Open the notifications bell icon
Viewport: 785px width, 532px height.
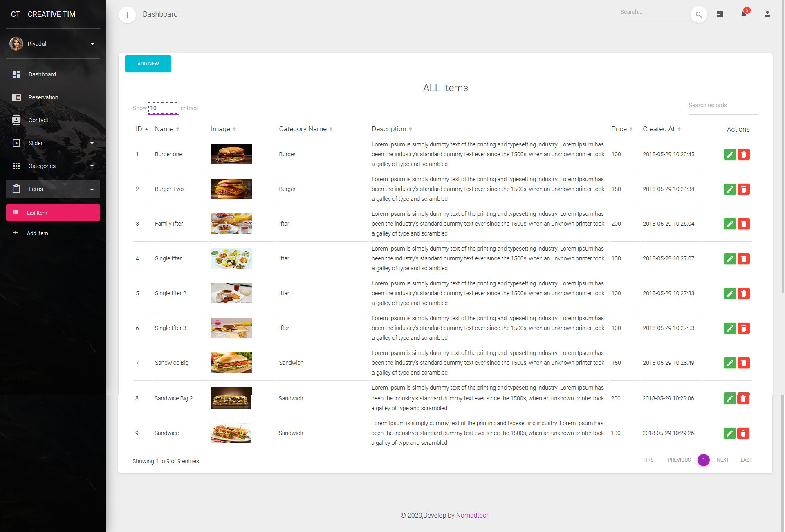[x=744, y=14]
